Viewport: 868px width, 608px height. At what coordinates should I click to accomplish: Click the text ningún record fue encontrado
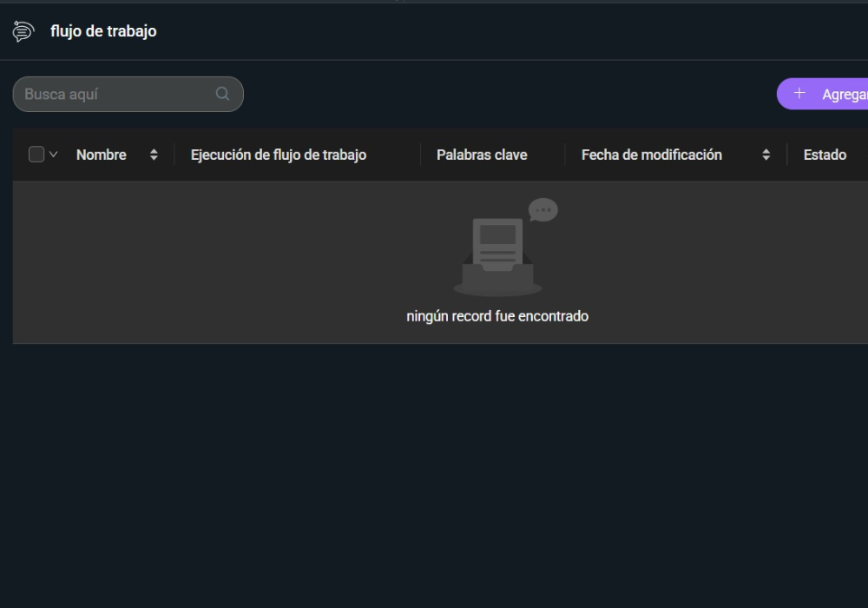[497, 315]
